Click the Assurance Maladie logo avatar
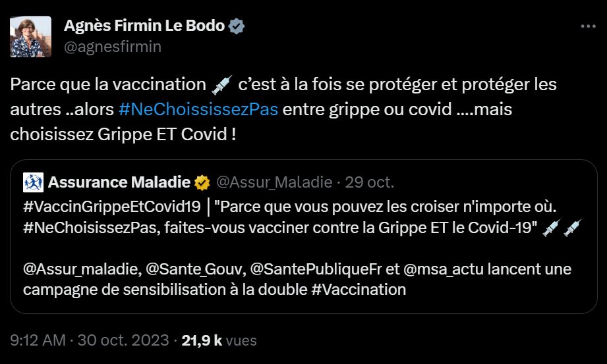 (33, 182)
